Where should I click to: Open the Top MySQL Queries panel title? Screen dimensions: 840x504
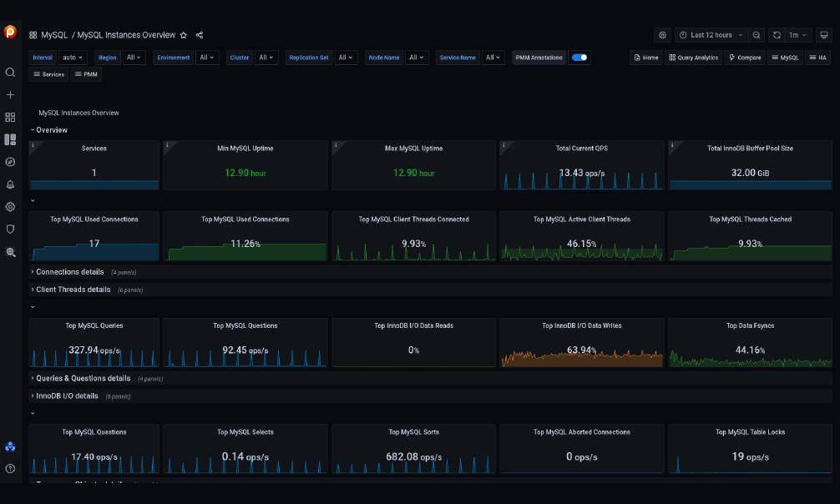[94, 325]
